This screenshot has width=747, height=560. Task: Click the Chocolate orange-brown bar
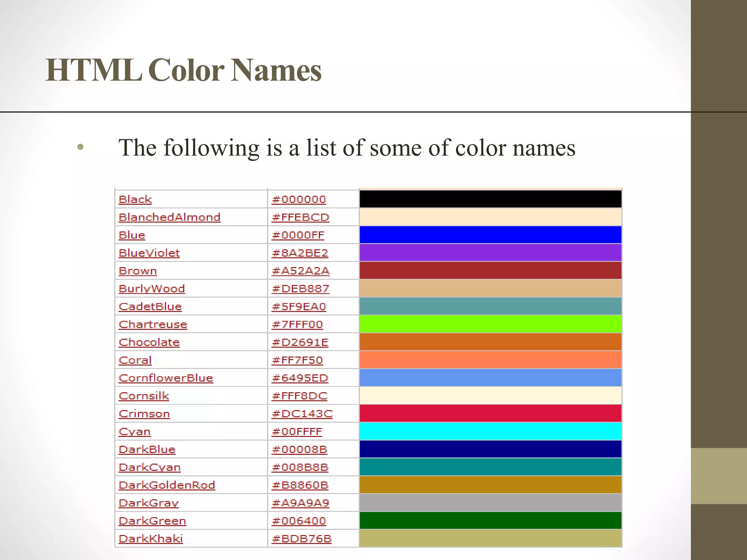pos(491,342)
